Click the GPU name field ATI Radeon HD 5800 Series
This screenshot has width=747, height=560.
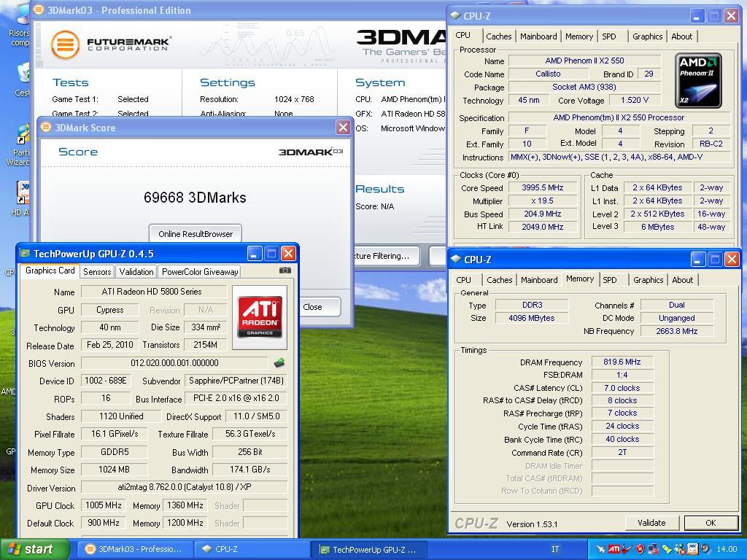(x=153, y=292)
